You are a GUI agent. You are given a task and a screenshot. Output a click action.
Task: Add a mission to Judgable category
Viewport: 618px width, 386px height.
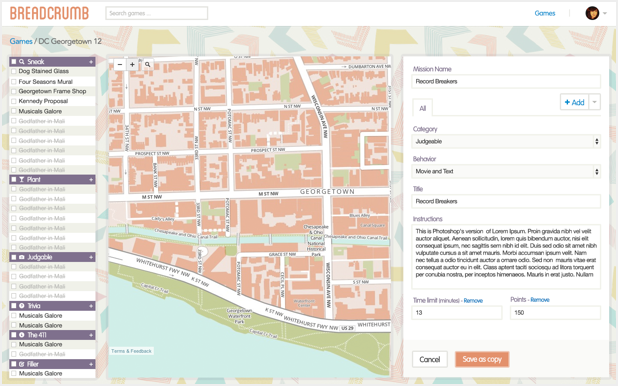(91, 257)
